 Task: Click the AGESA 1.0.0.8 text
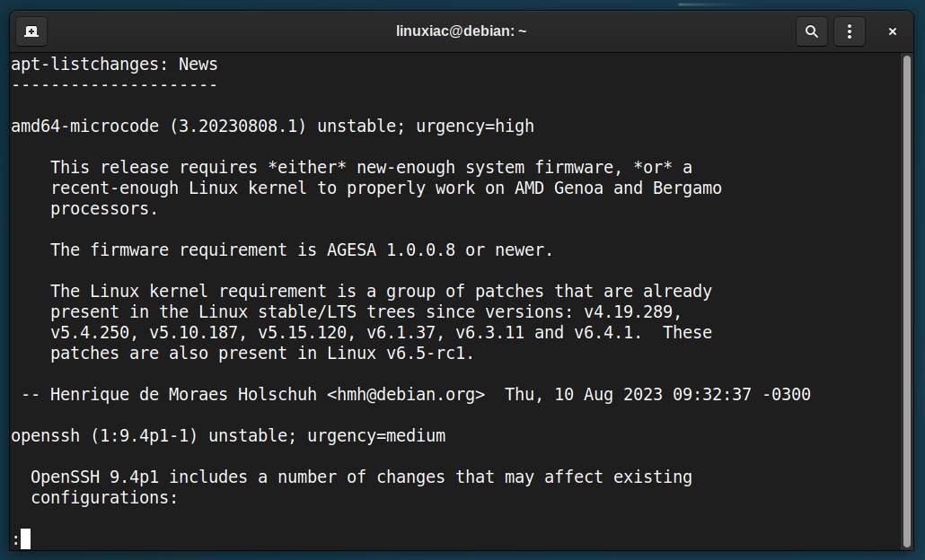coord(392,250)
